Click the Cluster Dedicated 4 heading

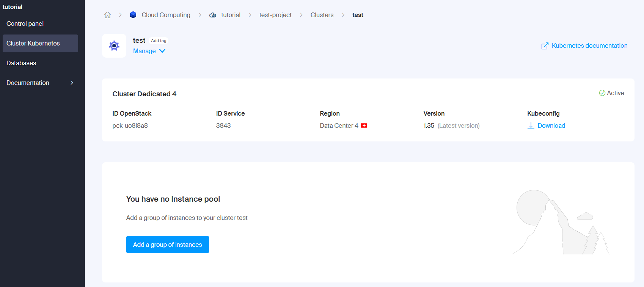[145, 94]
